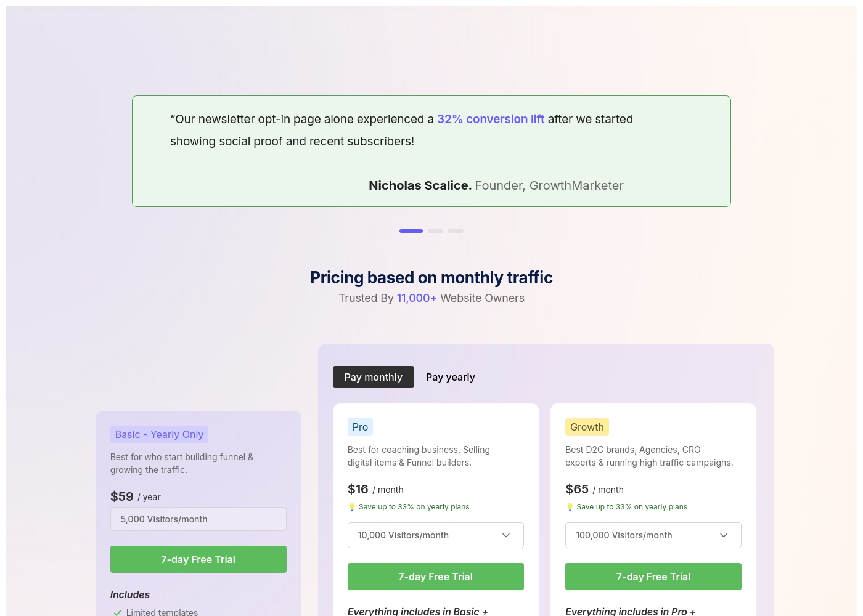Switch billing to Pay yearly

[451, 377]
